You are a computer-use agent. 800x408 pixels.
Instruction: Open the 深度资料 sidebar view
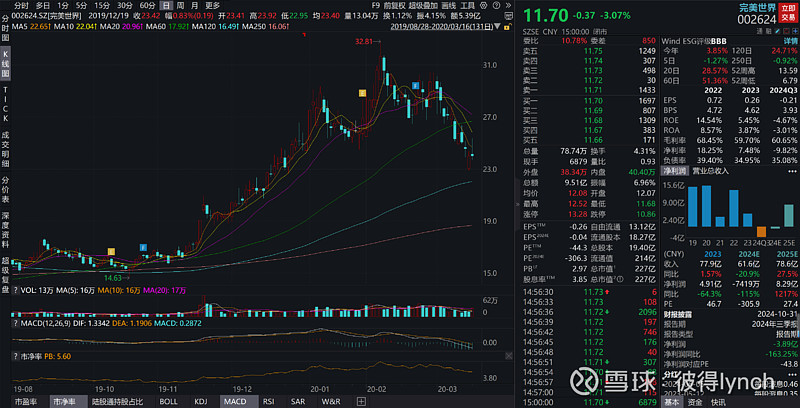pyautogui.click(x=5, y=230)
